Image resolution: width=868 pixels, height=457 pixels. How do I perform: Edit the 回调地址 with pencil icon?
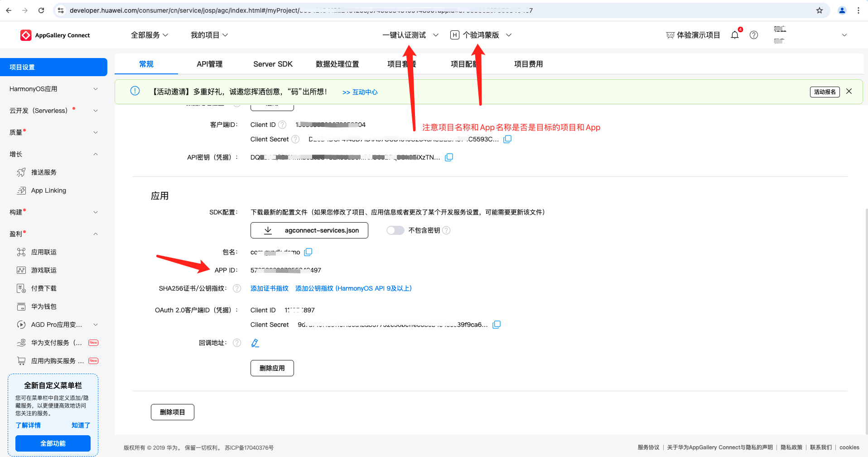click(x=255, y=343)
